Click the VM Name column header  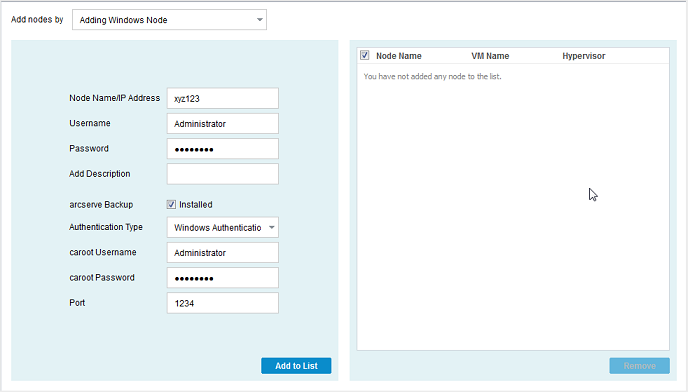[490, 56]
